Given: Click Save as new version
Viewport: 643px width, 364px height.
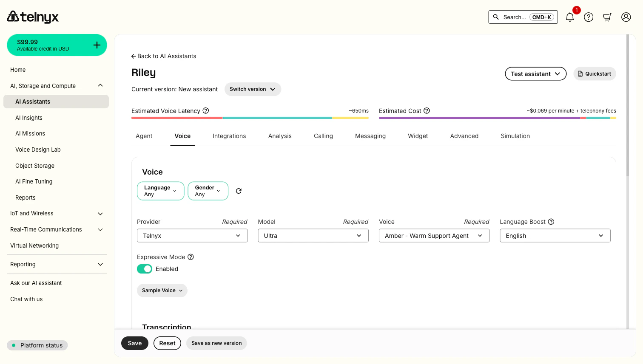Looking at the screenshot, I should tap(216, 343).
